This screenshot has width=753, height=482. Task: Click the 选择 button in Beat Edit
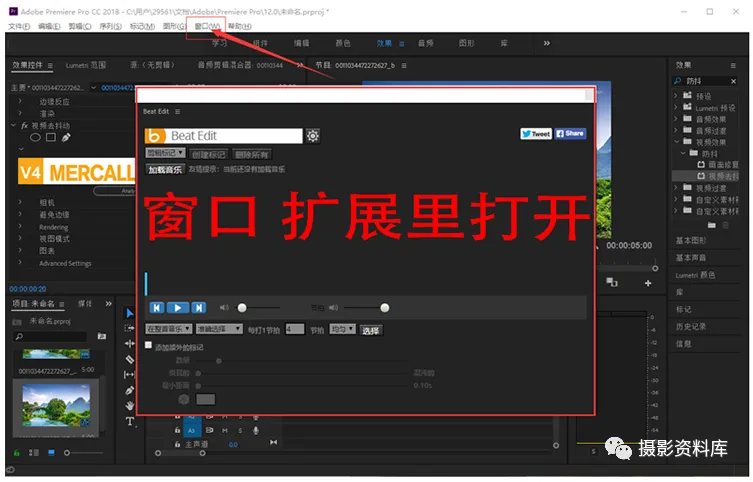pyautogui.click(x=371, y=330)
